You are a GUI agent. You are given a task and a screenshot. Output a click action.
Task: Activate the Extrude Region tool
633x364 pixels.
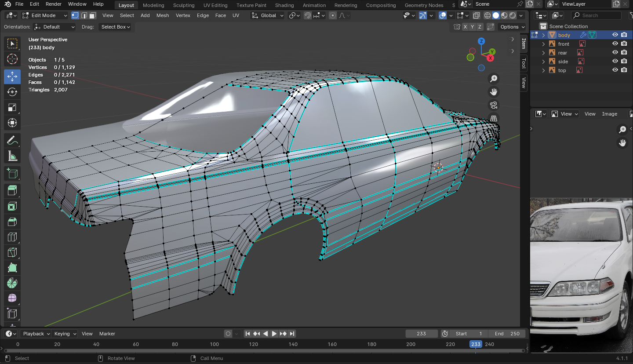pyautogui.click(x=12, y=190)
